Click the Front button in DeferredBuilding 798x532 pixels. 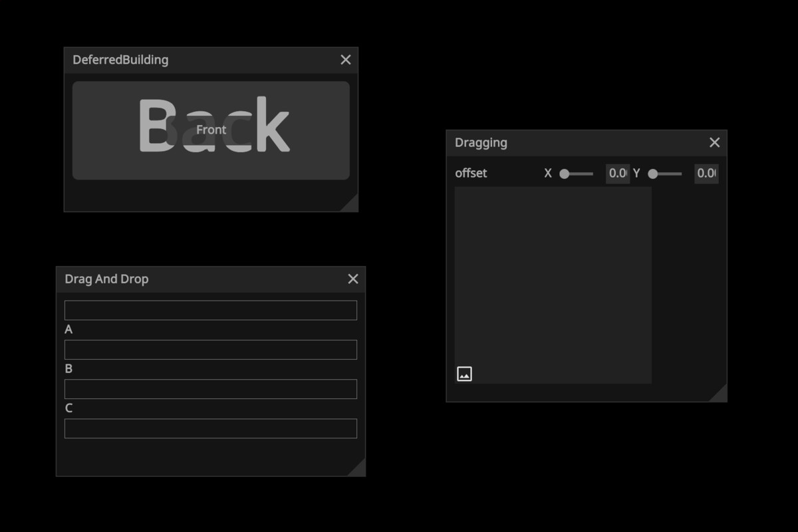[211, 130]
